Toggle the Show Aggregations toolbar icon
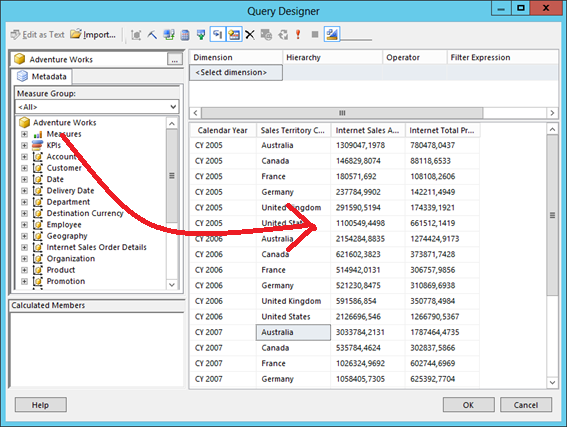567x427 pixels. (234, 35)
